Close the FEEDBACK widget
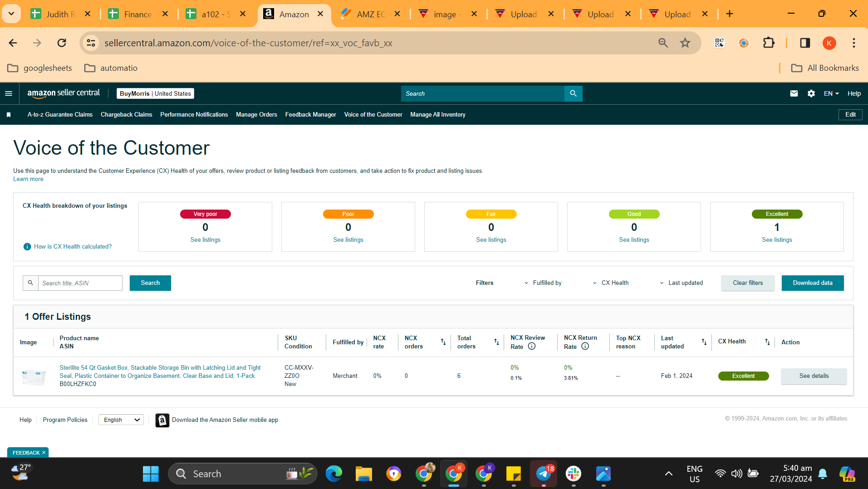The width and height of the screenshot is (868, 489). point(44,453)
